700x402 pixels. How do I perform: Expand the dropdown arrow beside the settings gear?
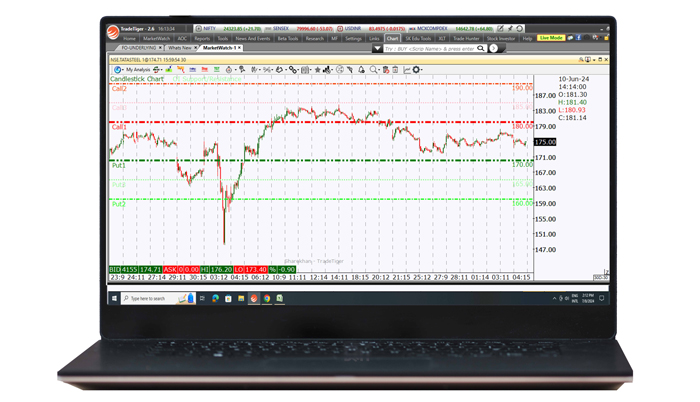422,70
